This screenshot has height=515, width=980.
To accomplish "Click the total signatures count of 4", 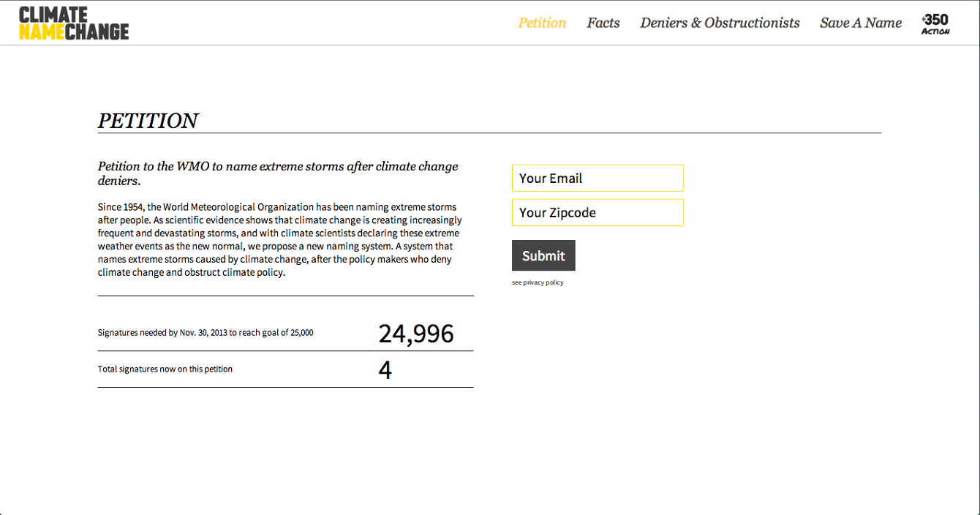I will point(385,370).
